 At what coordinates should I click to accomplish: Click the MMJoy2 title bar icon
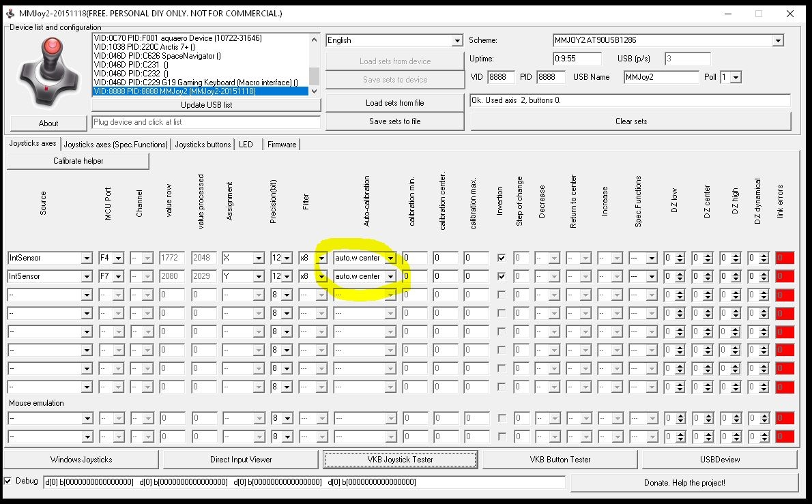[x=10, y=13]
